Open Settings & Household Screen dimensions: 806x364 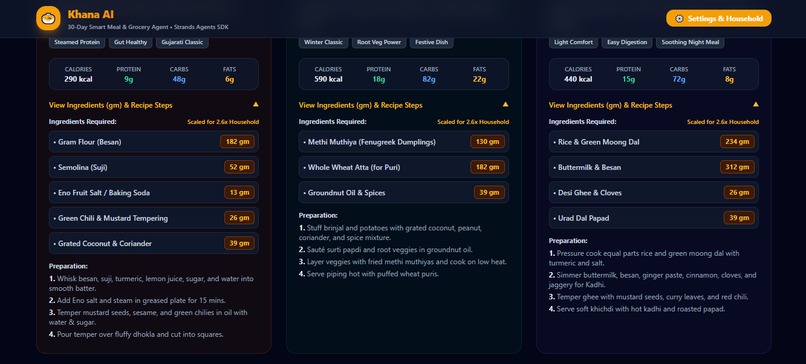coord(719,19)
